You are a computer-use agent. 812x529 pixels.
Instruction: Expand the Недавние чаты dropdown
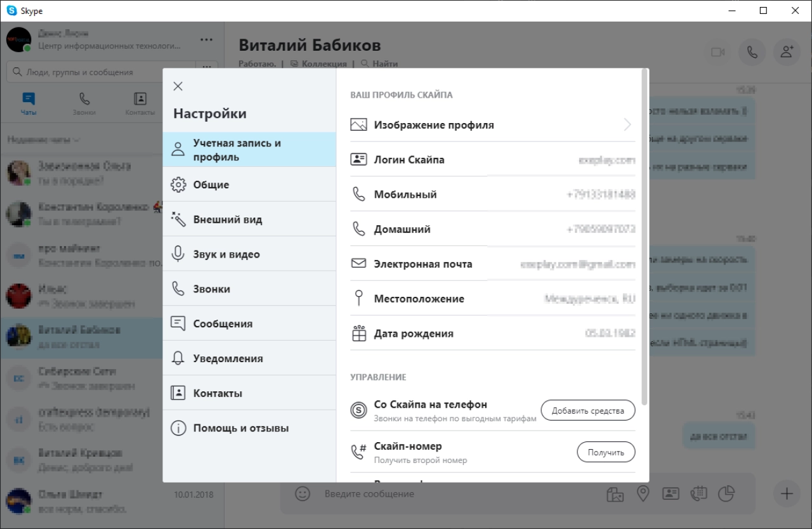point(43,140)
